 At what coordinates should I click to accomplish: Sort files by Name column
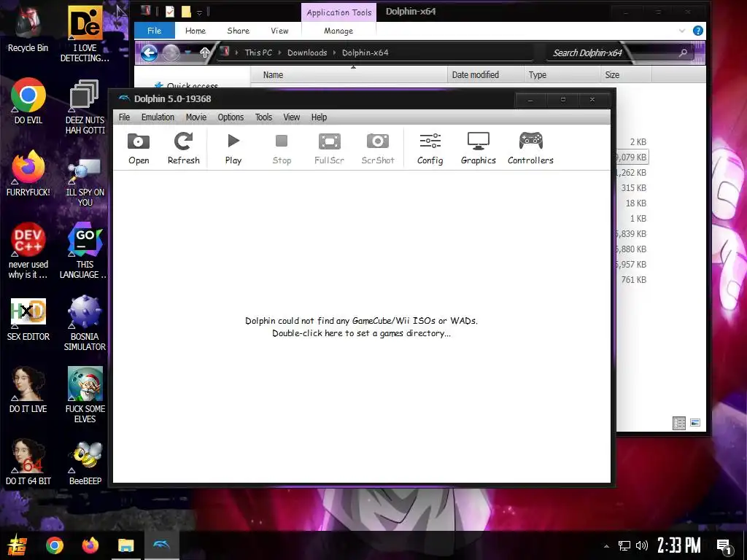(349, 75)
